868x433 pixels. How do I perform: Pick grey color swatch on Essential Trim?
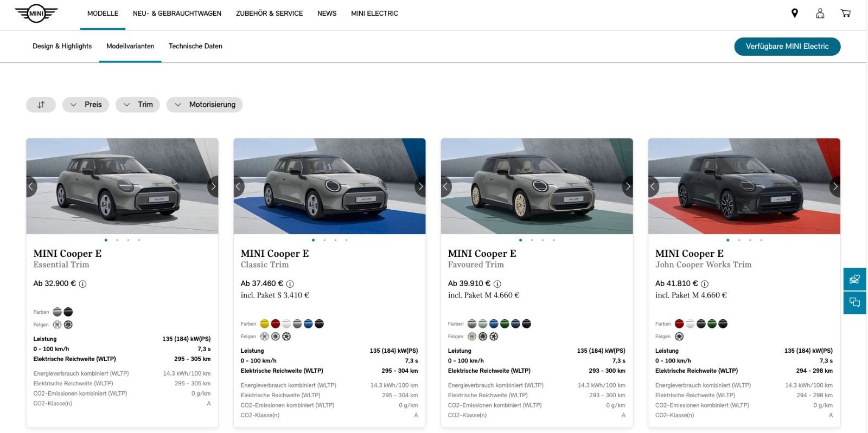click(57, 312)
